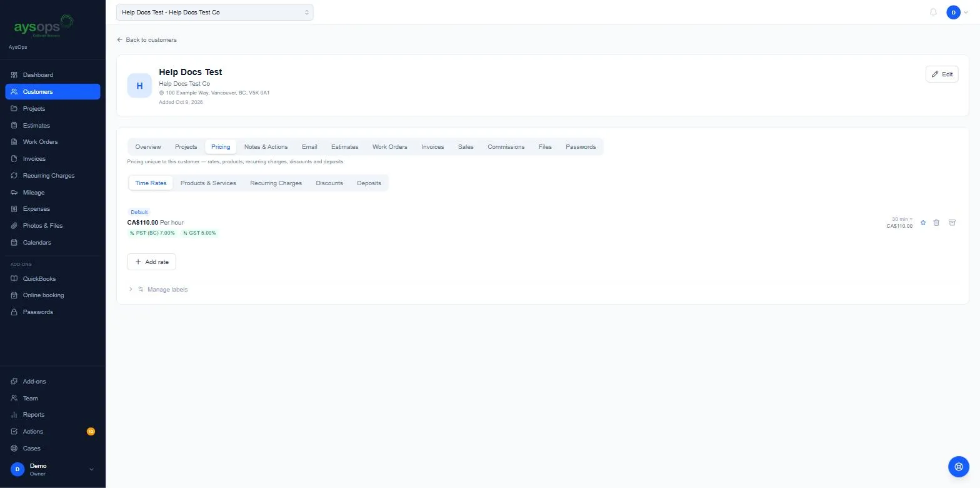Open the customer selector dropdown
The height and width of the screenshot is (488, 980).
pos(214,13)
